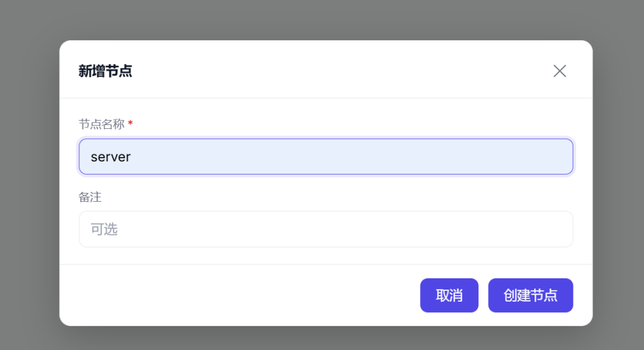
Task: Click the 可选 placeholder text
Action: (104, 229)
